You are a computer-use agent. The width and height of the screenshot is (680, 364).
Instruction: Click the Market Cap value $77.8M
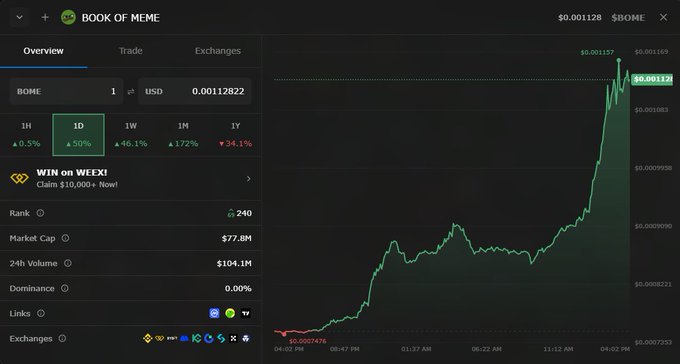237,238
